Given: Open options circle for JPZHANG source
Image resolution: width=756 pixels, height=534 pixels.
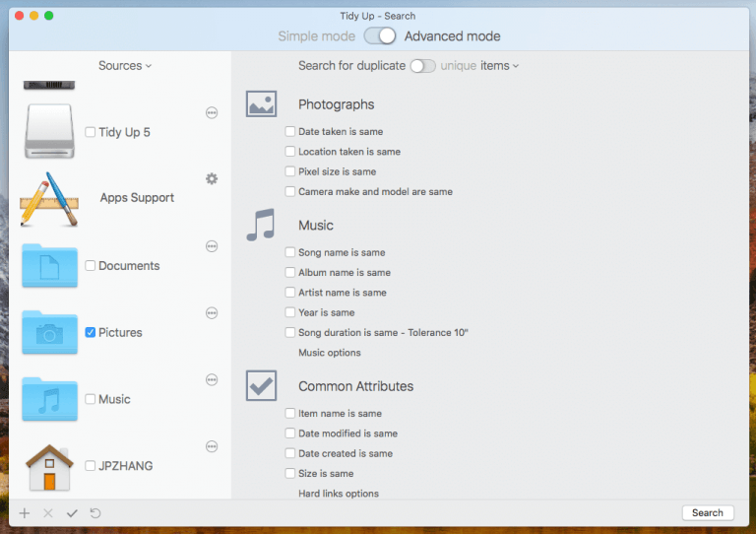Looking at the screenshot, I should (212, 446).
